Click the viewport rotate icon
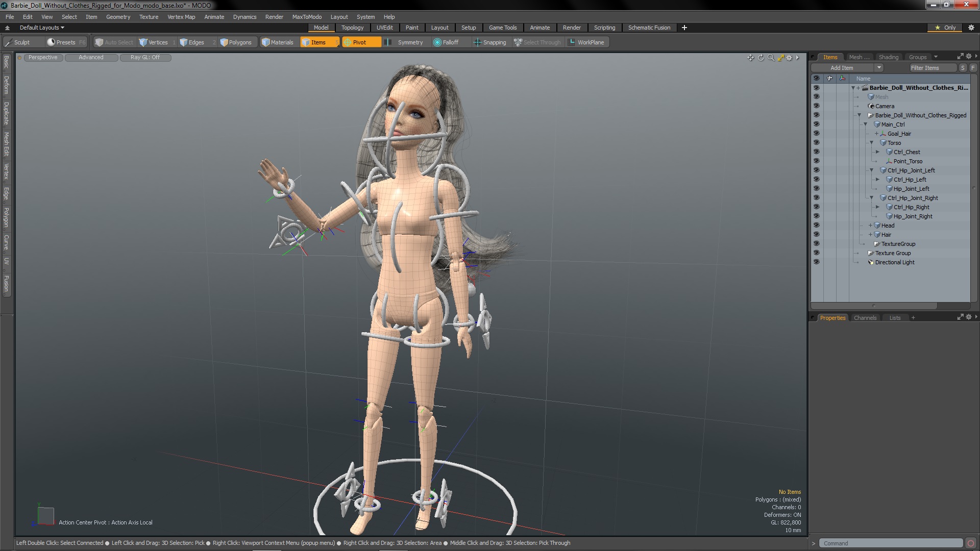This screenshot has height=551, width=980. click(x=761, y=58)
